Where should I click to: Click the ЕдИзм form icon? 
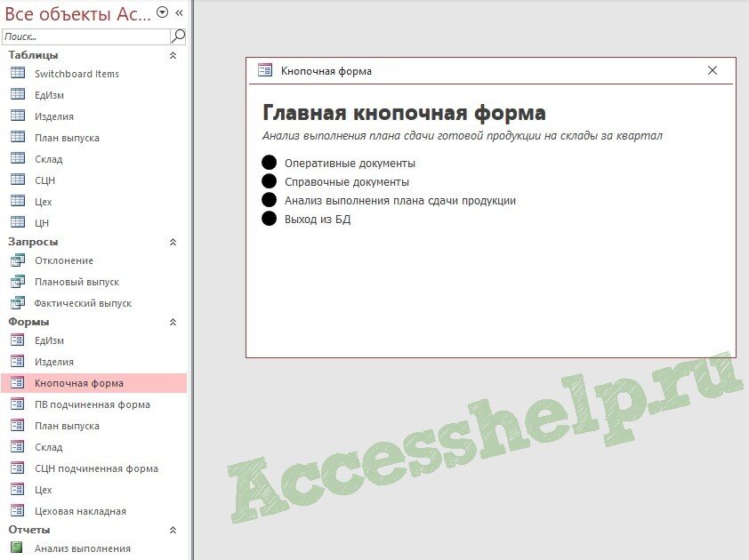click(x=18, y=340)
